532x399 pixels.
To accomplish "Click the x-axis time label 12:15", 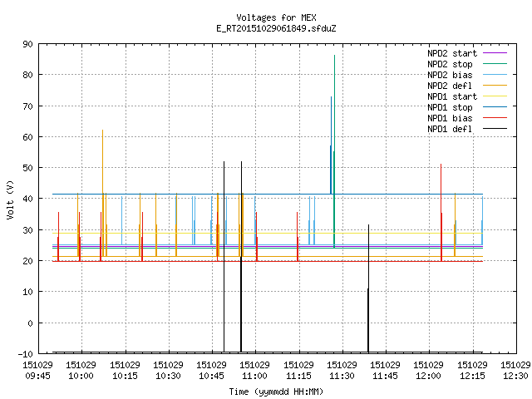I will coord(472,376).
